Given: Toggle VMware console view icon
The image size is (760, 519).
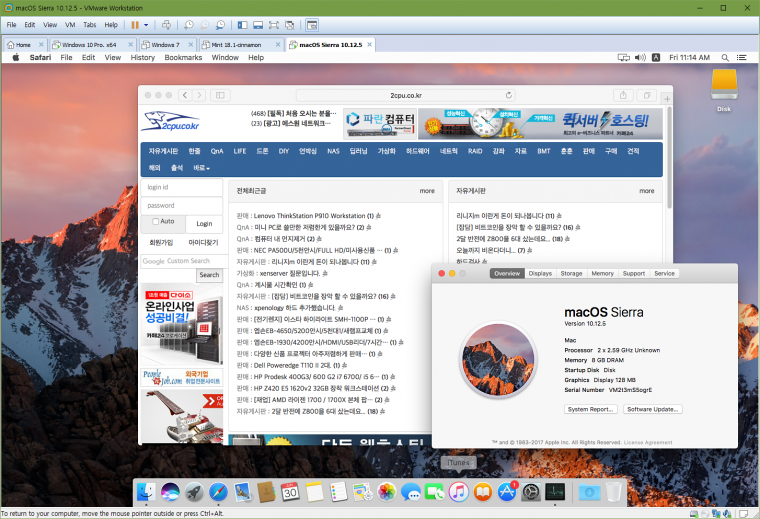Looking at the screenshot, I should click(x=312, y=25).
